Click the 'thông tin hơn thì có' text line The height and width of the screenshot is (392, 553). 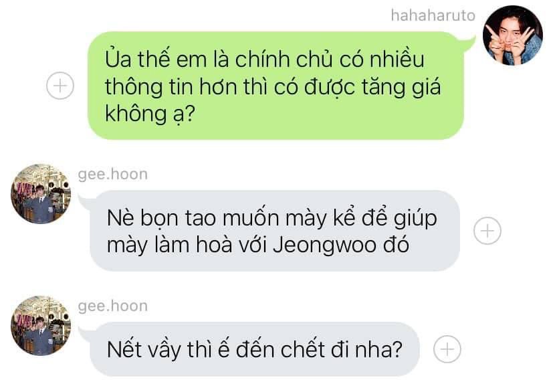click(202, 86)
